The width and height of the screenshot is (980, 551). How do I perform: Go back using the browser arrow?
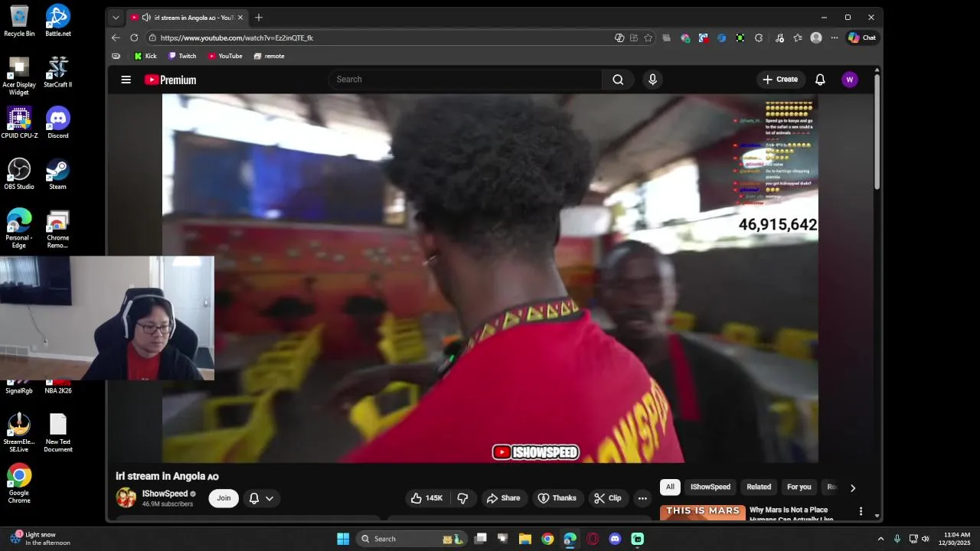(116, 37)
